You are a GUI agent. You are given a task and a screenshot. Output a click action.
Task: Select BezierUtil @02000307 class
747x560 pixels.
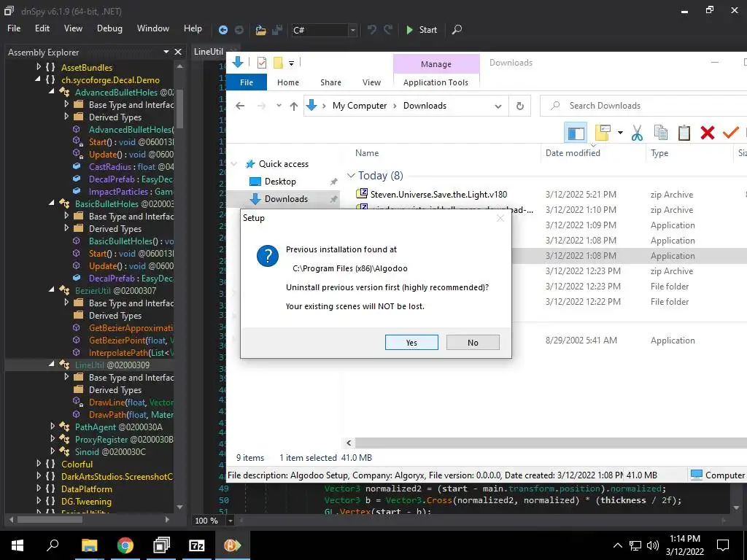[115, 290]
